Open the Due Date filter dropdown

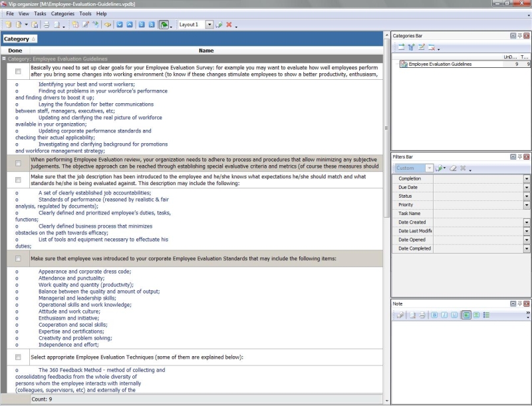point(526,188)
